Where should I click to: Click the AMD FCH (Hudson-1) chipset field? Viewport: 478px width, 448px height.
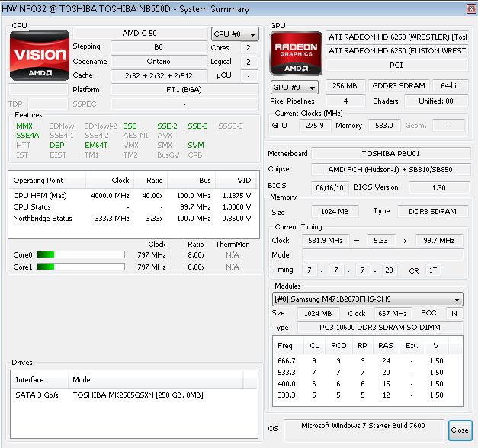point(391,169)
